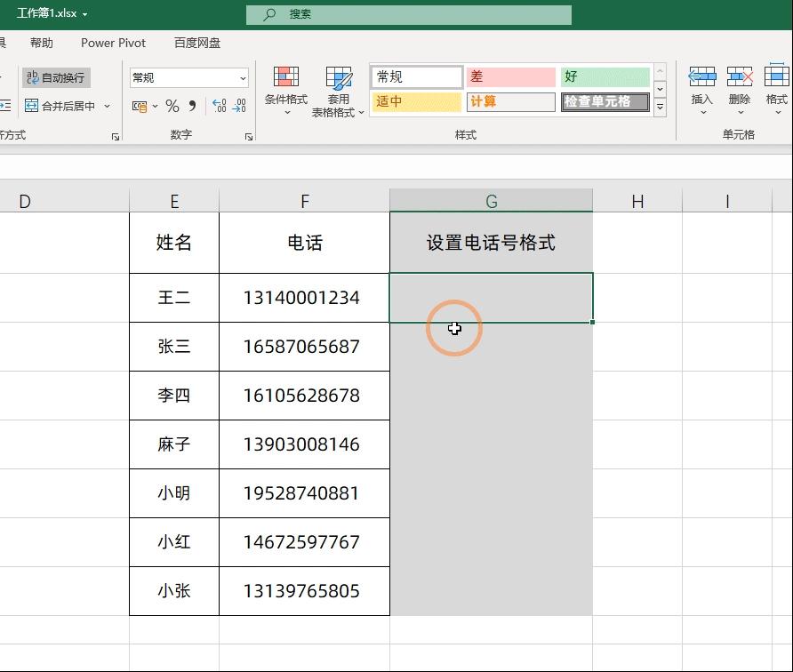The width and height of the screenshot is (793, 672).
Task: Open the cell styles gallery More arrow
Action: click(x=659, y=107)
